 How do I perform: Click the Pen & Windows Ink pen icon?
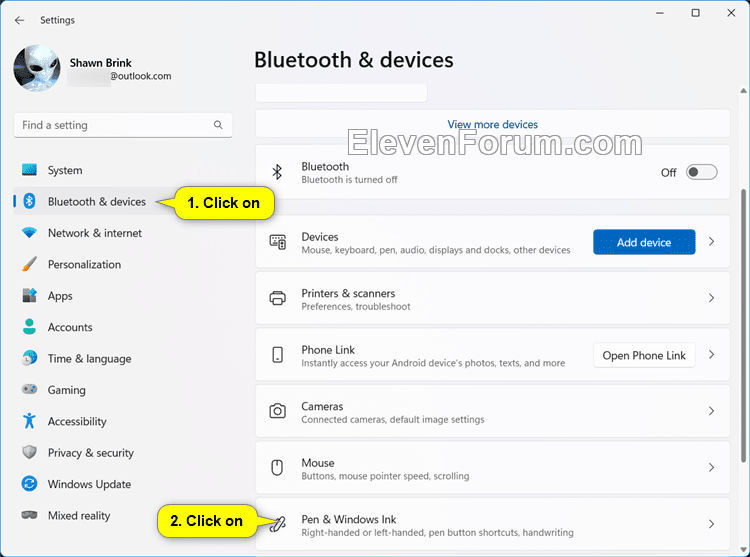coord(277,524)
